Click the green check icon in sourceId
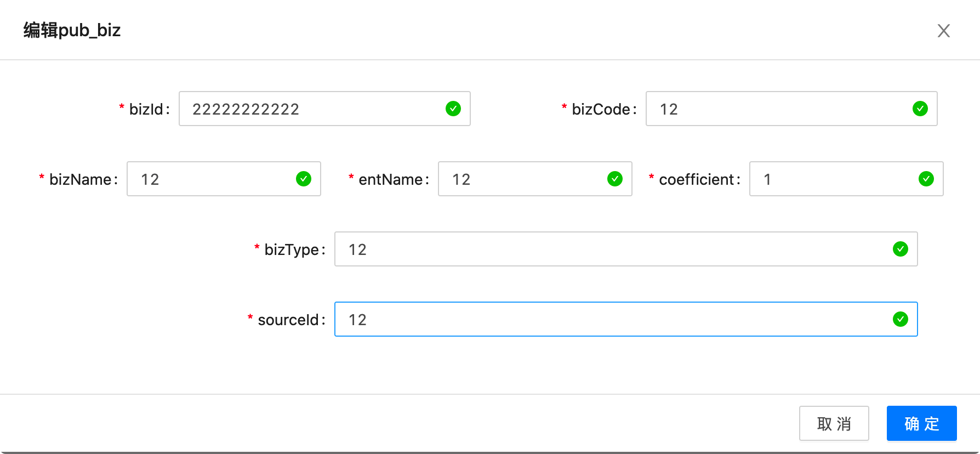The height and width of the screenshot is (454, 980). (x=901, y=319)
